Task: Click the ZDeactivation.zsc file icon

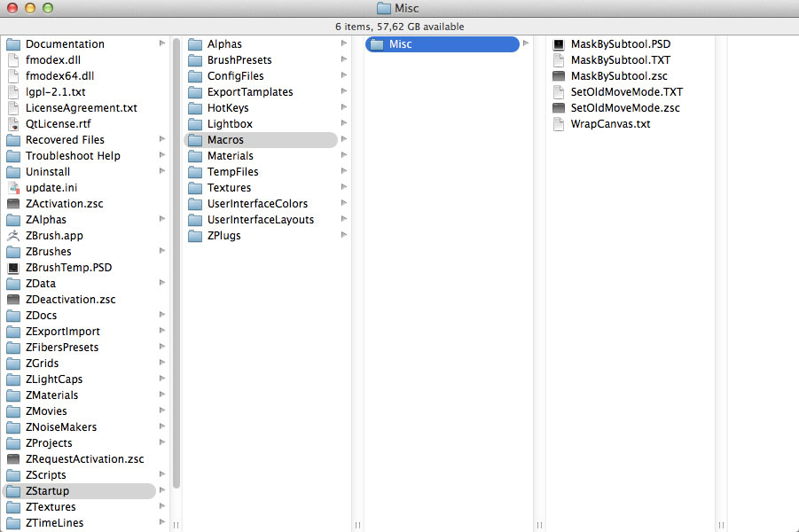Action: click(13, 300)
